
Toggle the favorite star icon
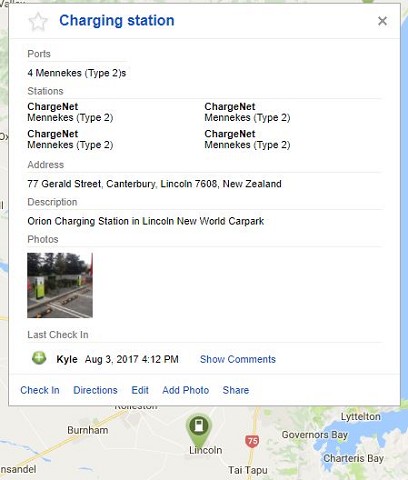[38, 21]
